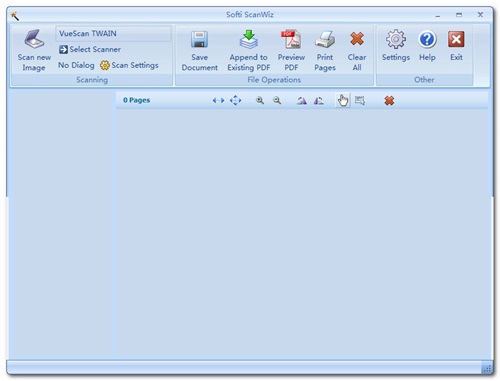The height and width of the screenshot is (381, 500).
Task: Remove all pages with Clear All
Action: [357, 50]
